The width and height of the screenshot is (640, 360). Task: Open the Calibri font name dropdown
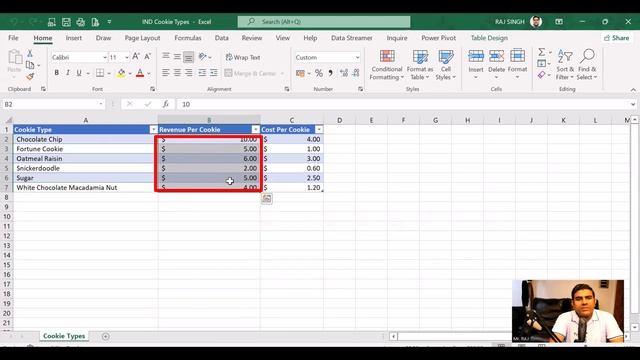click(x=104, y=58)
